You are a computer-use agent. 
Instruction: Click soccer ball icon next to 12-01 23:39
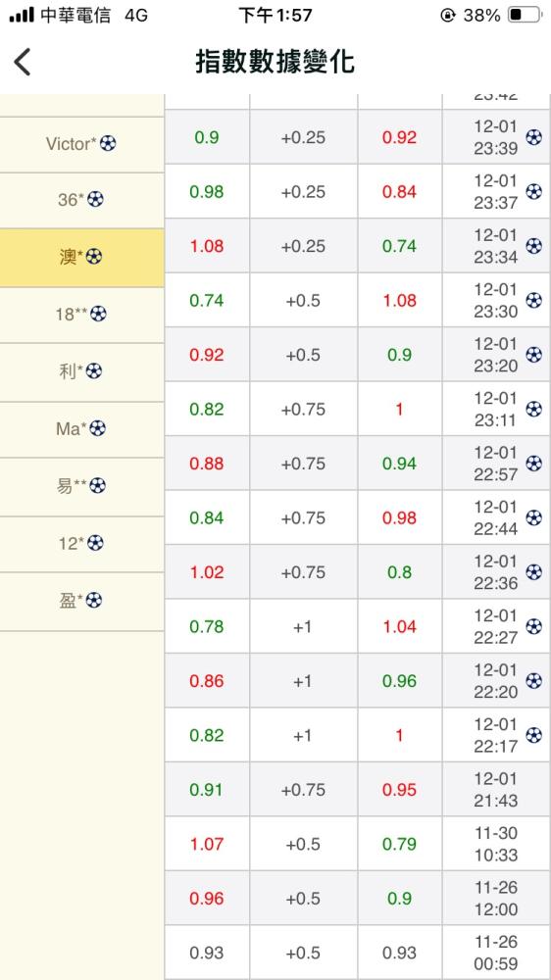(x=533, y=137)
